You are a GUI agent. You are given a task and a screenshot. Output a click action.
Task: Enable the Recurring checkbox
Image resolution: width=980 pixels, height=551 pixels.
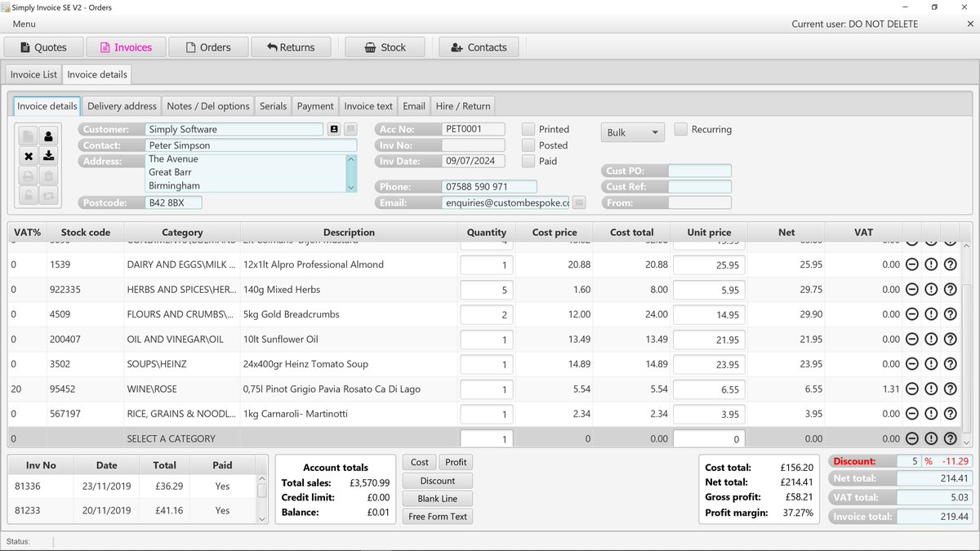tap(681, 129)
